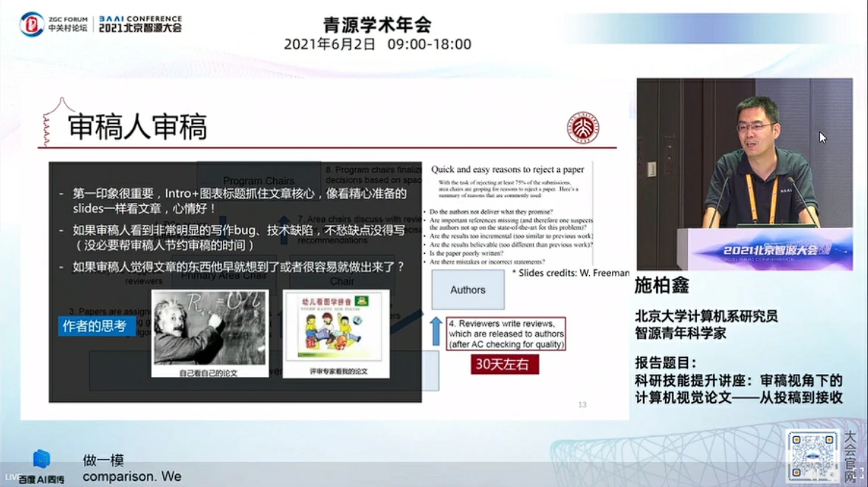868x487 pixels.
Task: Click the 青源学术年会 session title
Action: pos(377,24)
